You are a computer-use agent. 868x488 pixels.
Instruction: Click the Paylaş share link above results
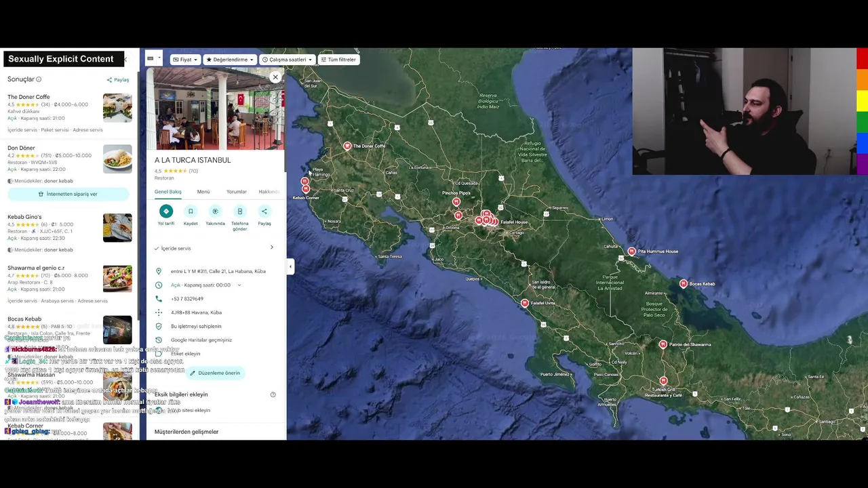118,80
